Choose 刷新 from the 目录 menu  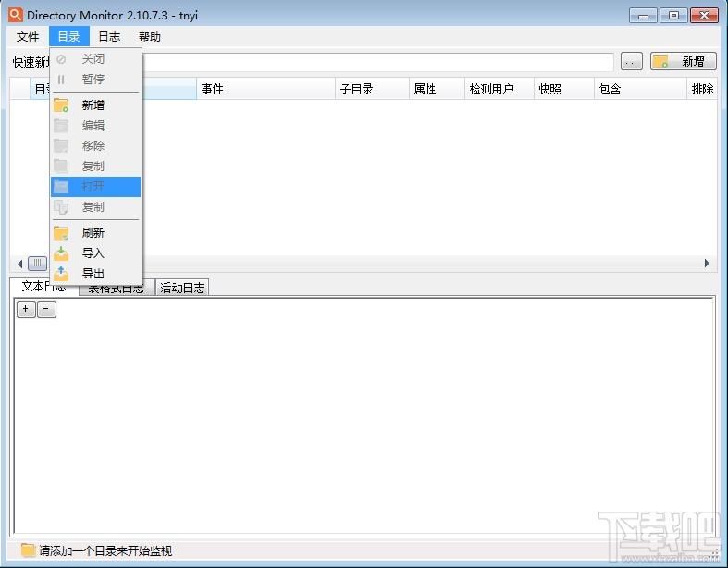click(x=95, y=233)
